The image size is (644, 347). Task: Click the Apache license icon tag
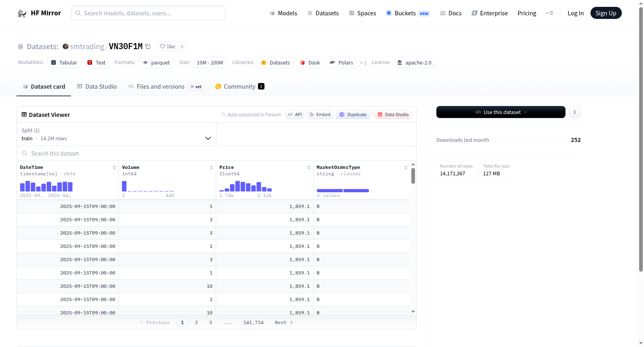(415, 62)
